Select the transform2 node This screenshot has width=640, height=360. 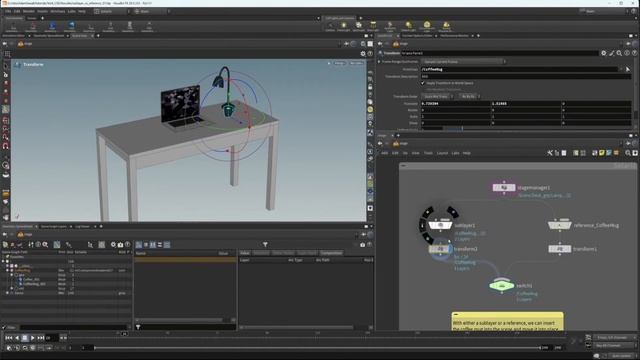(440, 249)
